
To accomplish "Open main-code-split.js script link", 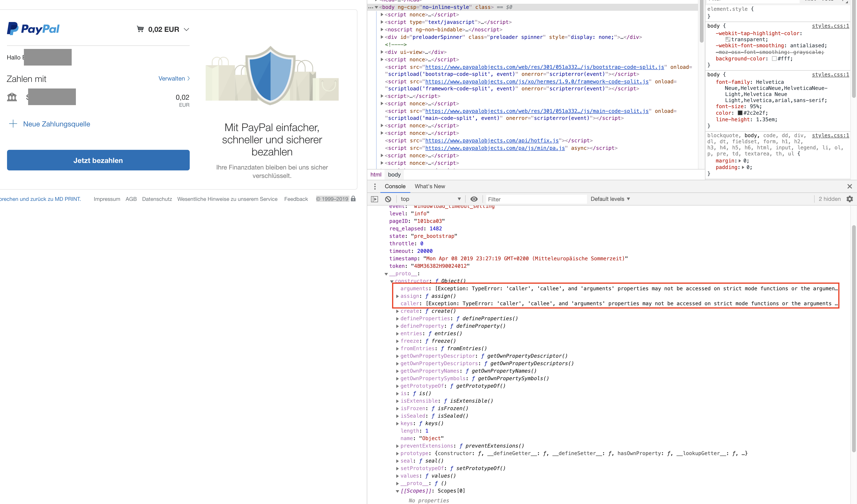I will [537, 111].
